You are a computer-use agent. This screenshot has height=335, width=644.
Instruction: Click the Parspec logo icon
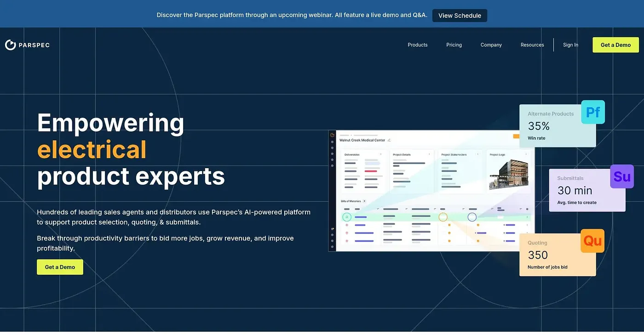pos(10,45)
